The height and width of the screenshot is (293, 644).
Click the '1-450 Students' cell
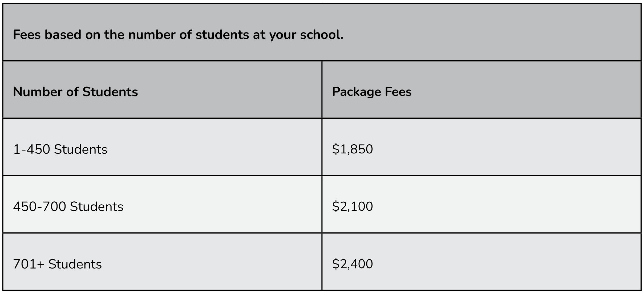click(60, 149)
